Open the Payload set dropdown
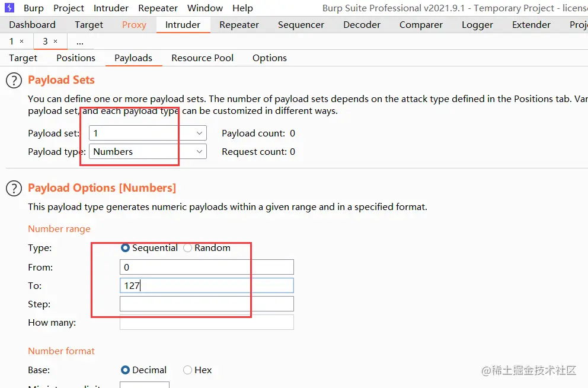588x388 pixels. [148, 133]
